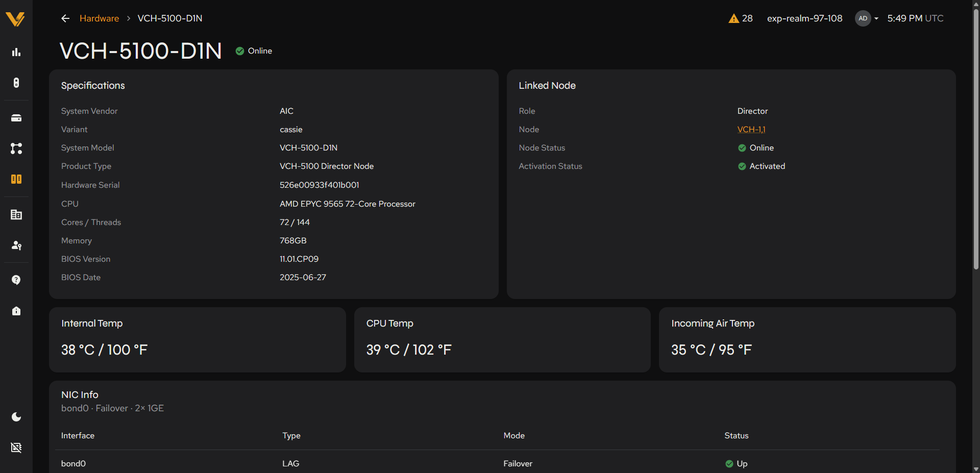Click the cassie variant value

[291, 130]
